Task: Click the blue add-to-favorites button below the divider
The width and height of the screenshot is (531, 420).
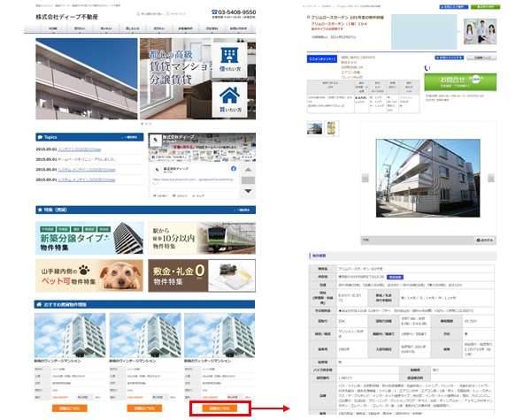Action: [x=450, y=57]
